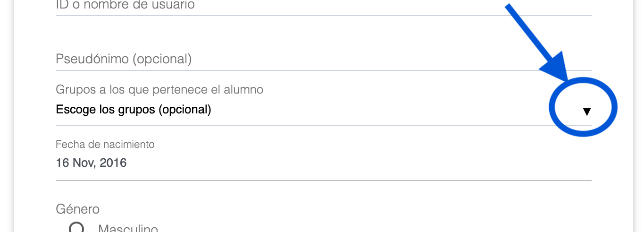Click the blue annotation arrow shaft
This screenshot has width=644, height=232.
click(x=528, y=33)
